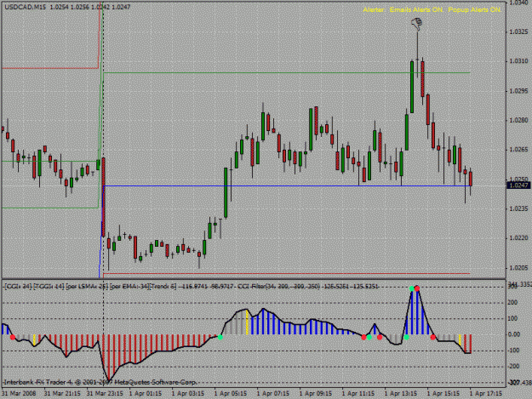This screenshot has height=399, width=532.
Task: Click the 1.0265 price scale label
Action: pyautogui.click(x=519, y=150)
